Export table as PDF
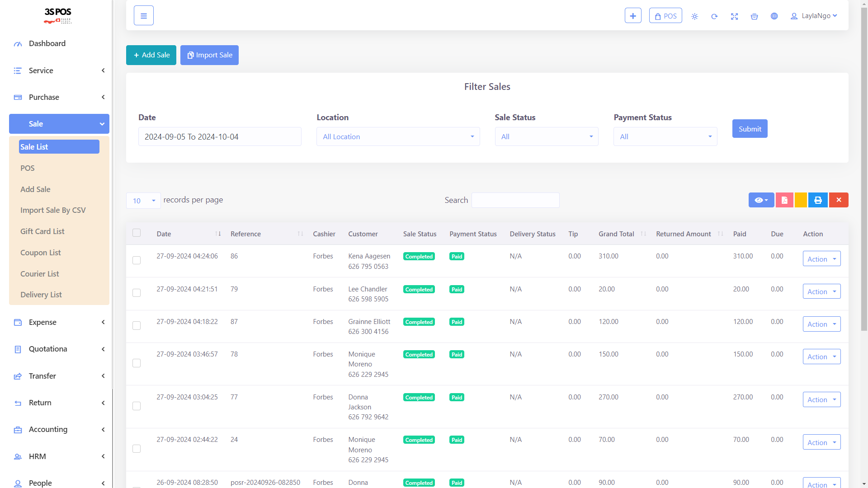The image size is (868, 488). pyautogui.click(x=784, y=200)
